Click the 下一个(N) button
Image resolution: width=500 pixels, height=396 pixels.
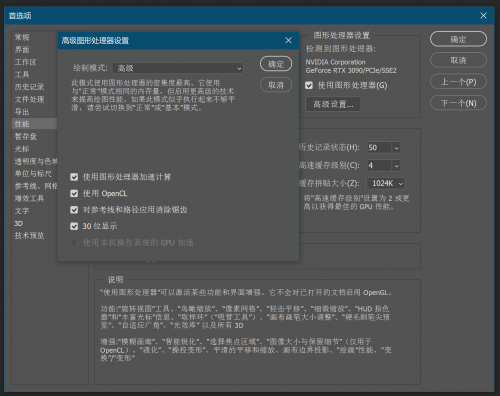pyautogui.click(x=458, y=103)
